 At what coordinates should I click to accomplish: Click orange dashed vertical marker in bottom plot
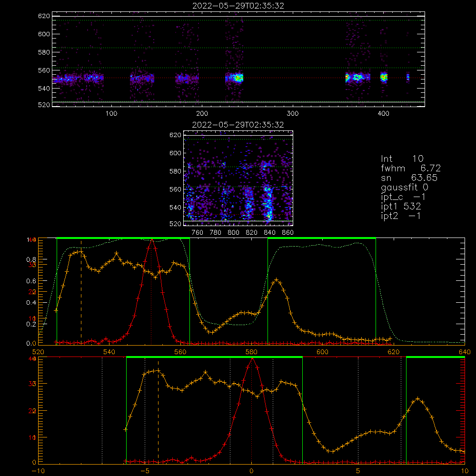click(x=158, y=413)
